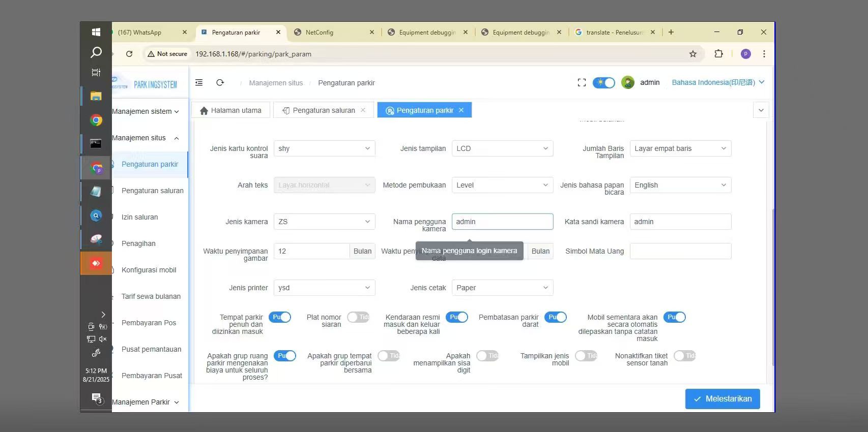Open fullscreen mode via the corner-brackets icon
Viewport: 868px width, 432px height.
tap(582, 82)
